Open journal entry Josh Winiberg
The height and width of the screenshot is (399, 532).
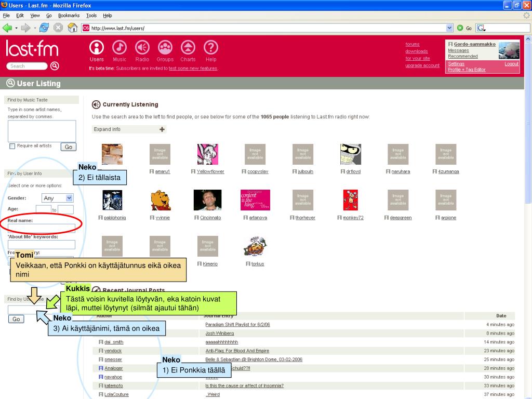[220, 333]
